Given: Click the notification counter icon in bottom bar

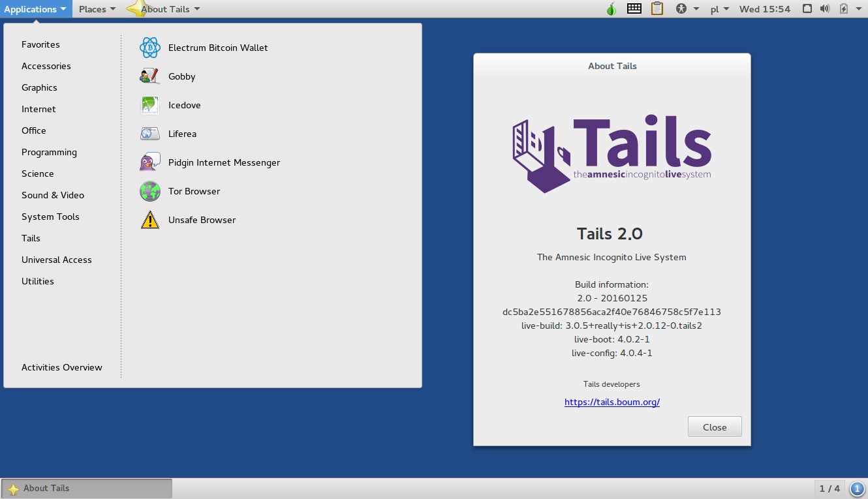Looking at the screenshot, I should (x=858, y=489).
